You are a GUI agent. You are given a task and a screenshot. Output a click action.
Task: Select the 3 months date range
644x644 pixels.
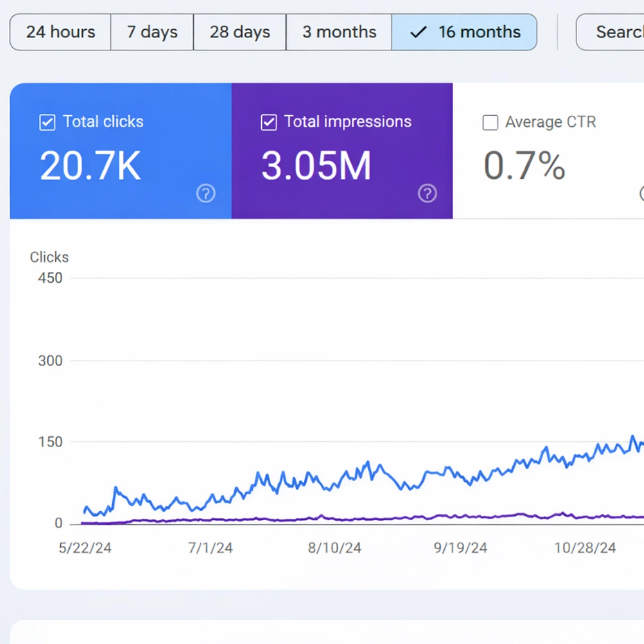click(339, 32)
